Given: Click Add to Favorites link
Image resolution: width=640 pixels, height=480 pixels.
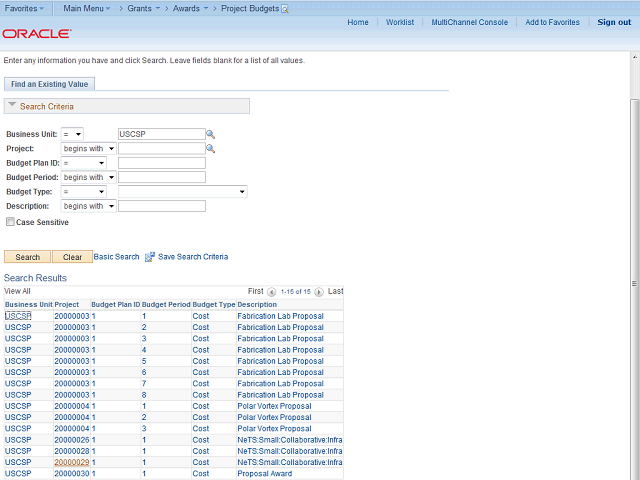Looking at the screenshot, I should click(x=552, y=22).
